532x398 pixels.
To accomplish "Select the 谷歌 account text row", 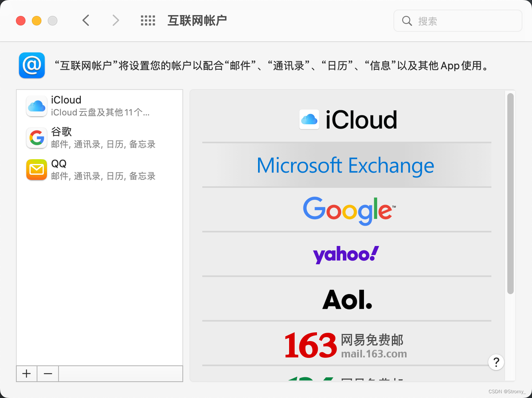I will pos(100,138).
